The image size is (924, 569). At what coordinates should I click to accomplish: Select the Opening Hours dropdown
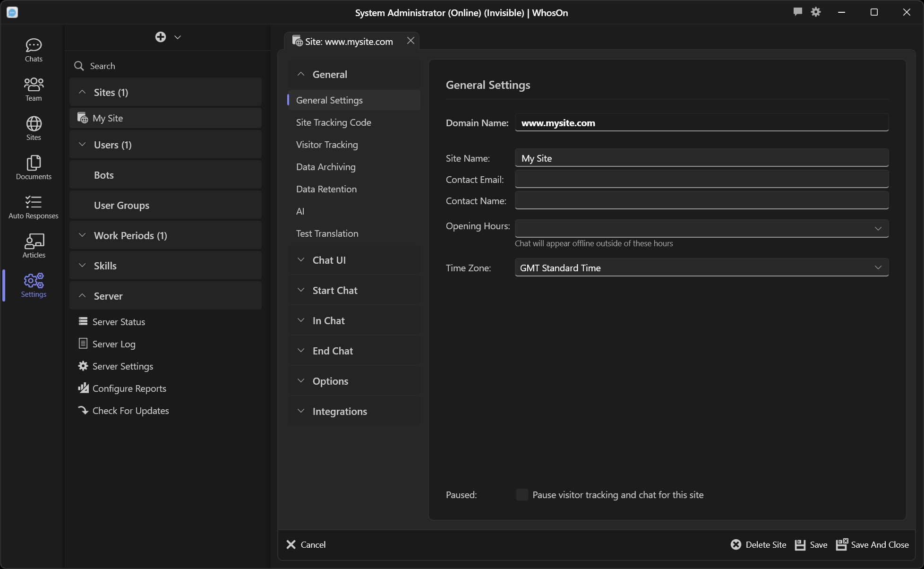pos(701,228)
